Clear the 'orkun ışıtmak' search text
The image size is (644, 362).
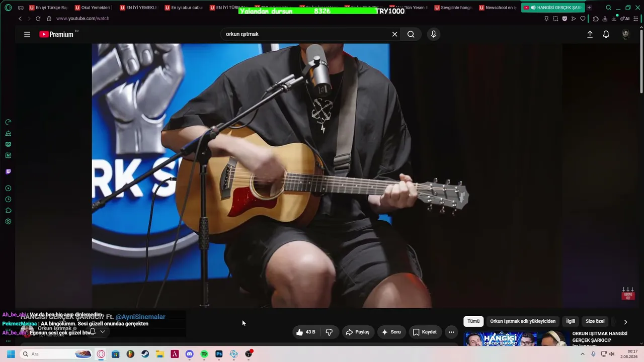(x=394, y=34)
